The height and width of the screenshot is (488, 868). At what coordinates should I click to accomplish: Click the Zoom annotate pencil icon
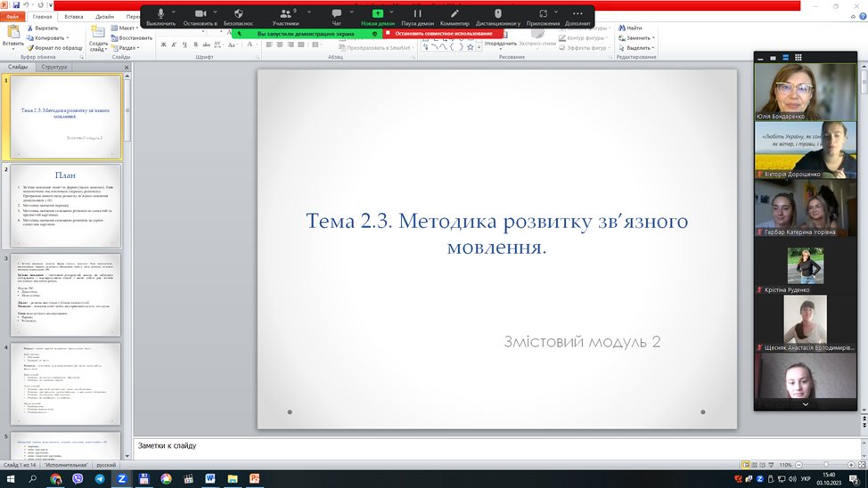click(454, 15)
